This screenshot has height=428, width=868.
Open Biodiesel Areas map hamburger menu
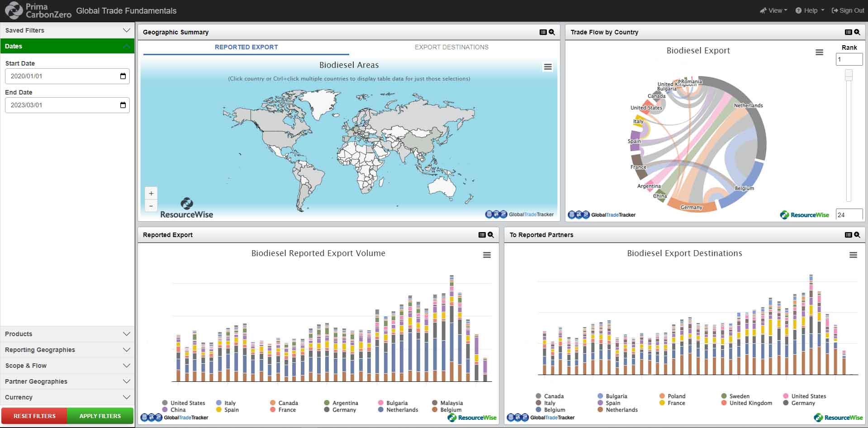coord(548,67)
